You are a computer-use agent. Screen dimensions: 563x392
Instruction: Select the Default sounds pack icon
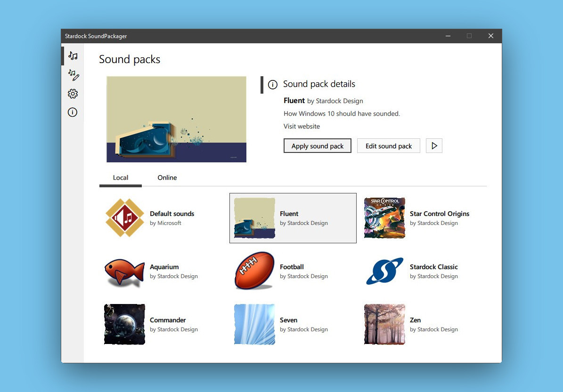pos(124,217)
